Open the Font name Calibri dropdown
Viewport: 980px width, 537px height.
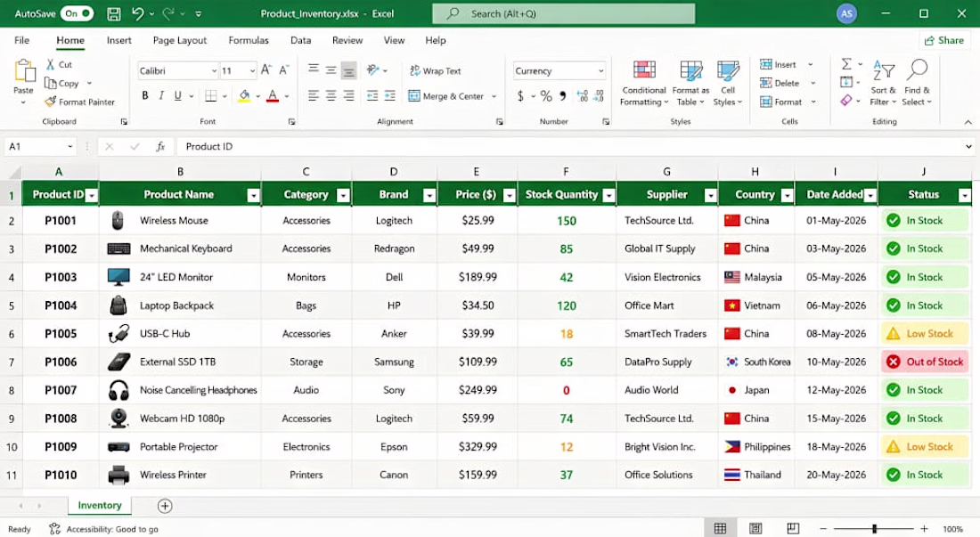[x=213, y=71]
